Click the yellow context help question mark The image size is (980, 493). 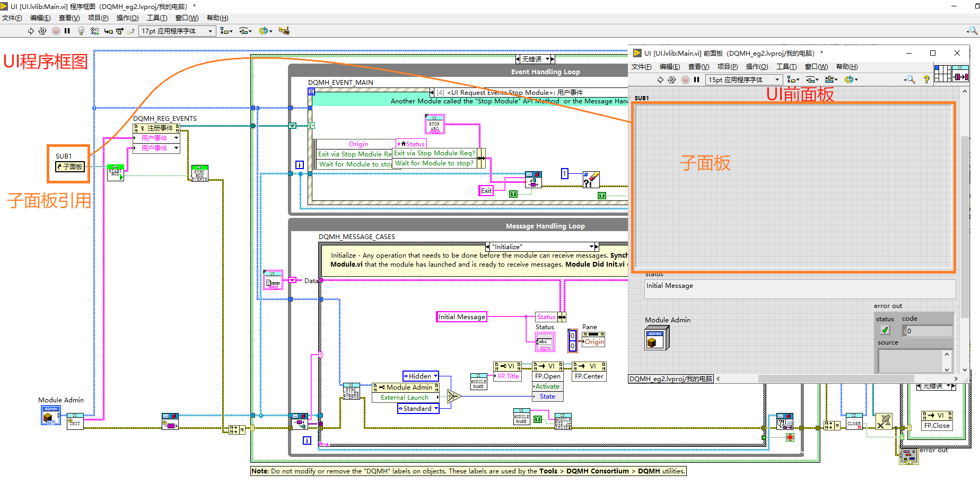pyautogui.click(x=926, y=80)
